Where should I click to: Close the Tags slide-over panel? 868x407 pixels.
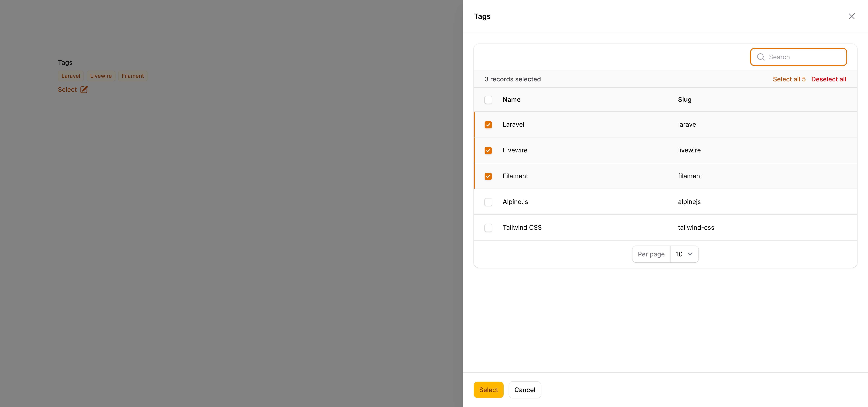[x=851, y=16]
